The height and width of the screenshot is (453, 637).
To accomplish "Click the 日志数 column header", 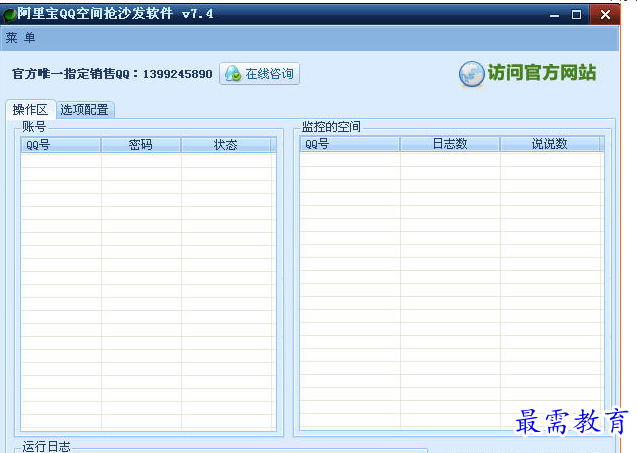I will tap(450, 144).
